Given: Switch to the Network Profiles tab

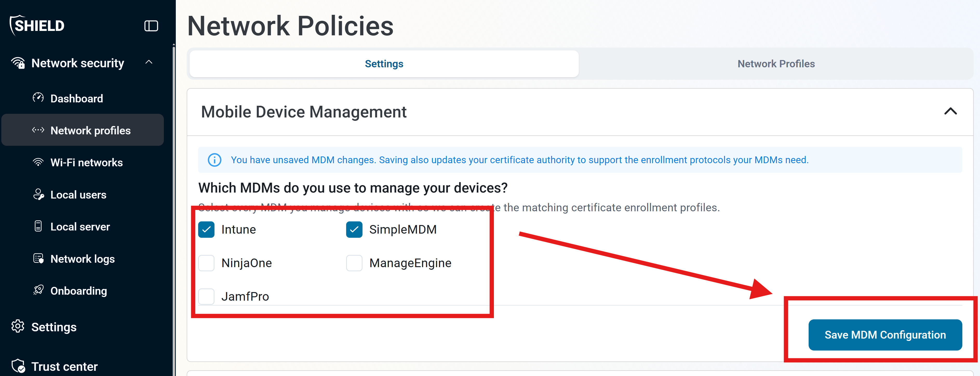Looking at the screenshot, I should pos(776,64).
